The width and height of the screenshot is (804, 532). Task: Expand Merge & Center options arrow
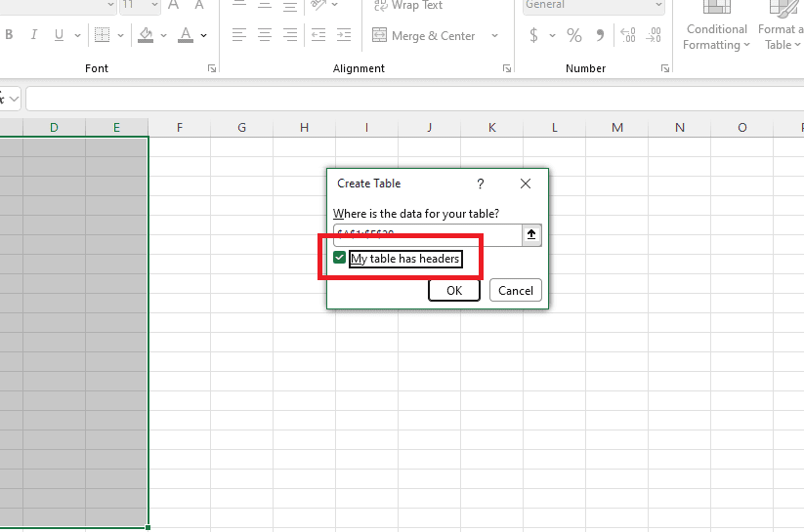coord(494,35)
